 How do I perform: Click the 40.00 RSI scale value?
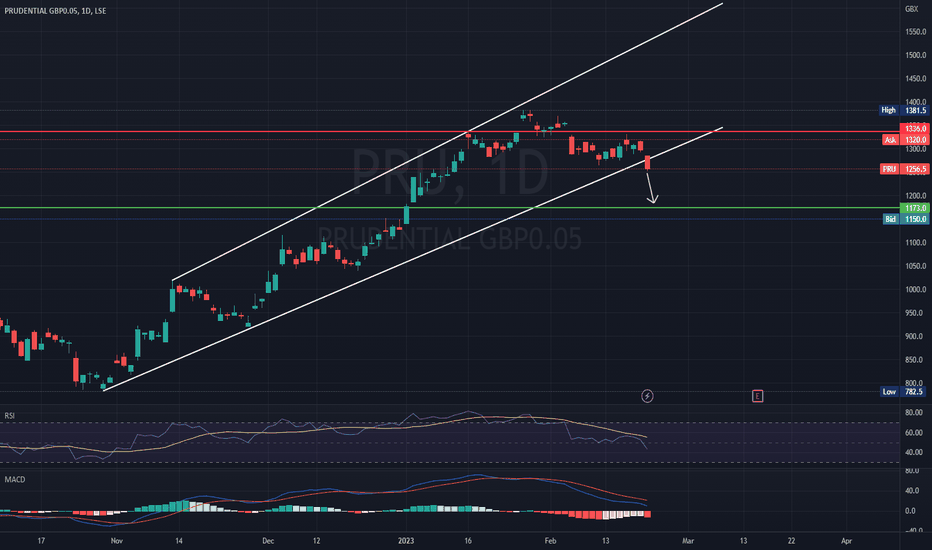click(914, 452)
